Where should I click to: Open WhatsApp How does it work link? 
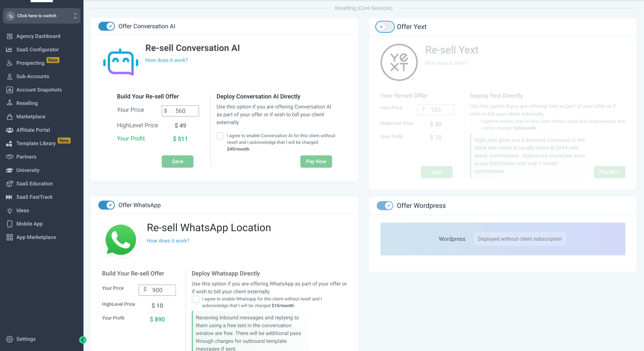[x=168, y=240]
